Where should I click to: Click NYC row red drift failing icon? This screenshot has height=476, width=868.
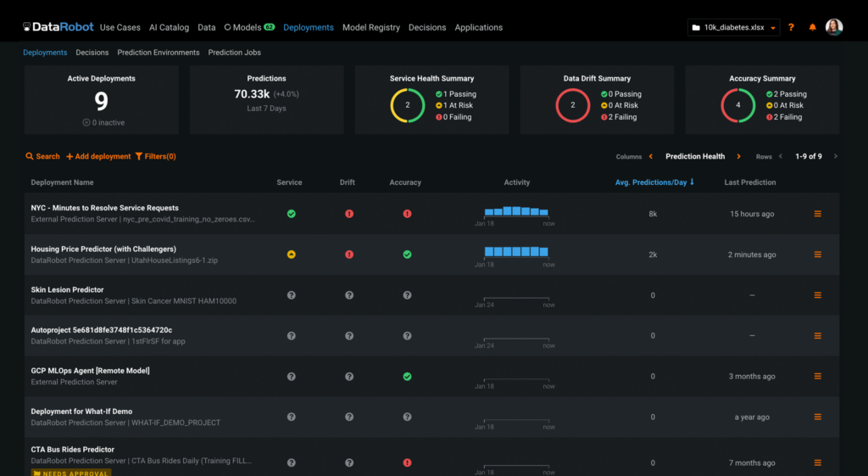[x=349, y=214]
